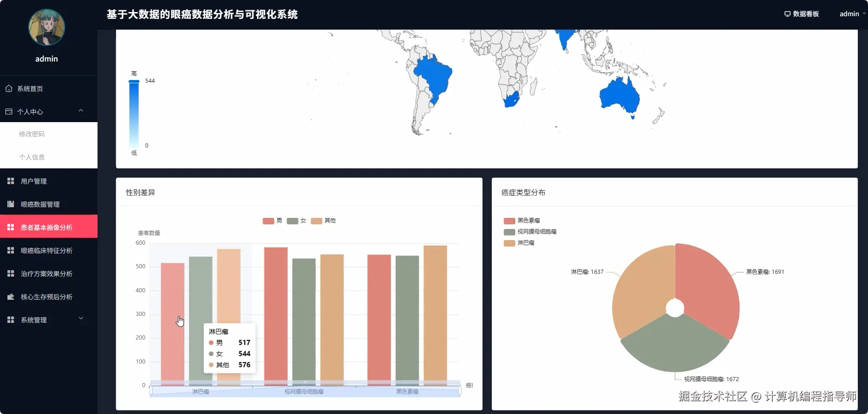Image resolution: width=868 pixels, height=414 pixels.
Task: Open the admin dropdown in header
Action: [852, 14]
